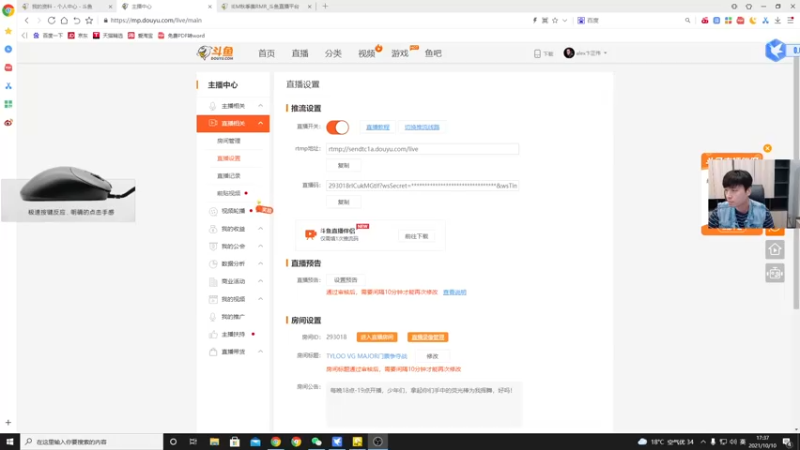Screen dimensions: 800x450
Task: Open the 查看说明 link
Action: (455, 292)
